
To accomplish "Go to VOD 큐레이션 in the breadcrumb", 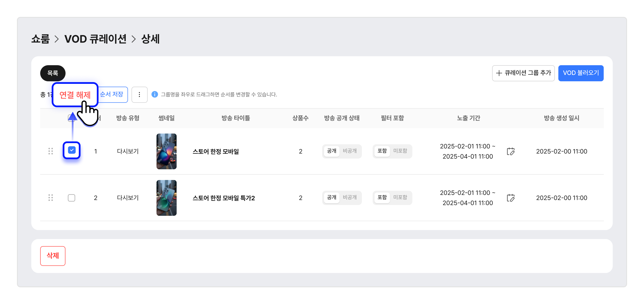I will click(95, 39).
